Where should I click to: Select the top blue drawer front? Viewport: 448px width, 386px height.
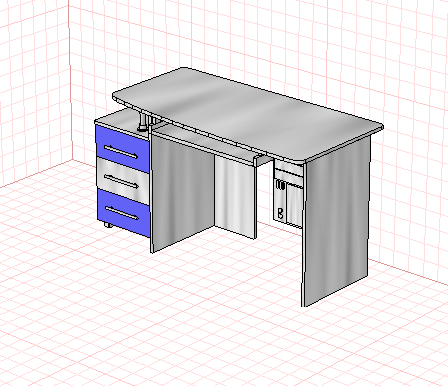coord(122,148)
